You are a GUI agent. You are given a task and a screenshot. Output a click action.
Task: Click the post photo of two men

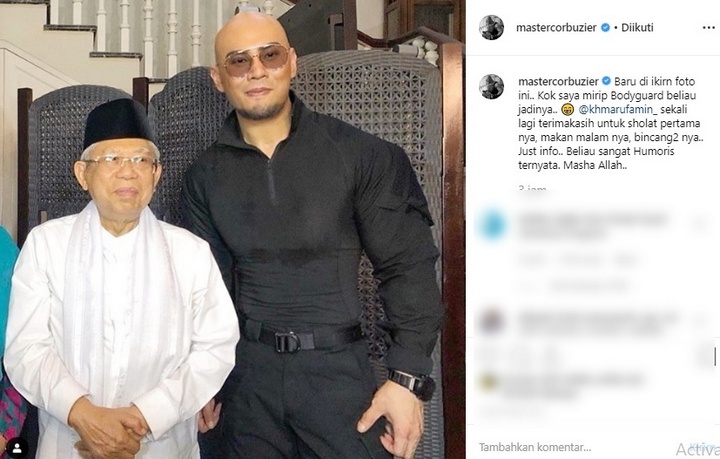[x=233, y=230]
